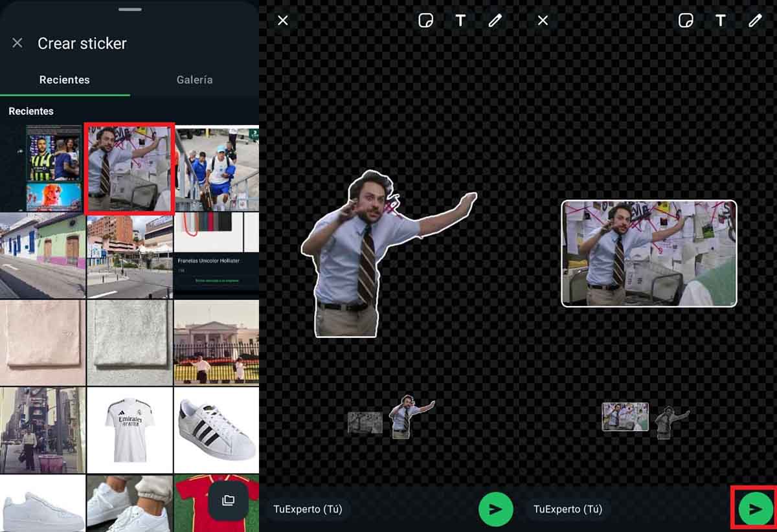Tap the highlighted green send arrow on the right
Image resolution: width=777 pixels, height=532 pixels.
(754, 509)
